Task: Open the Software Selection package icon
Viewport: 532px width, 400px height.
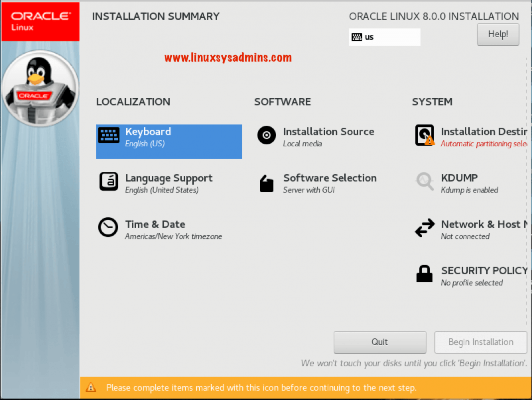Action: (x=266, y=183)
